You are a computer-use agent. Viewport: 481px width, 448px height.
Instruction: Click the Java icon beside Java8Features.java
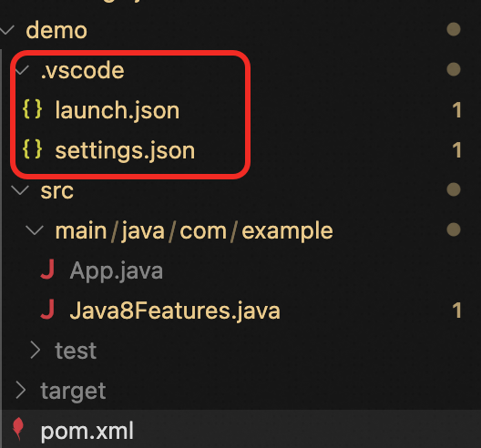[47, 310]
